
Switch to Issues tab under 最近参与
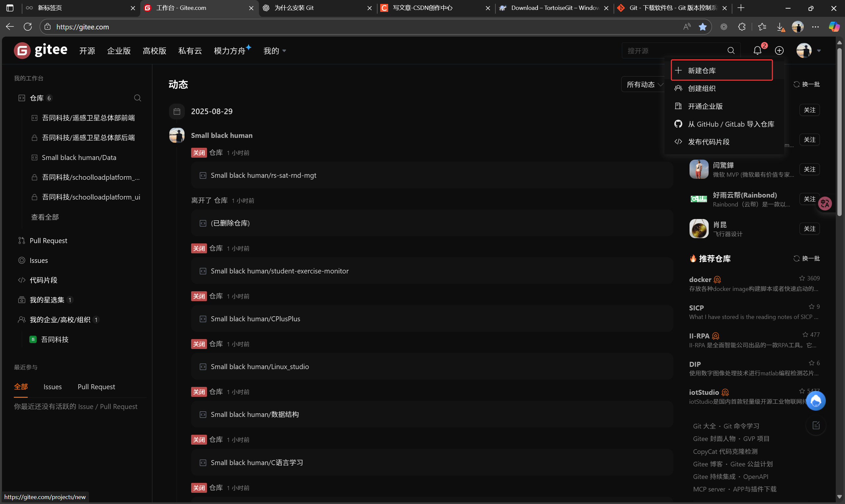[x=52, y=387]
